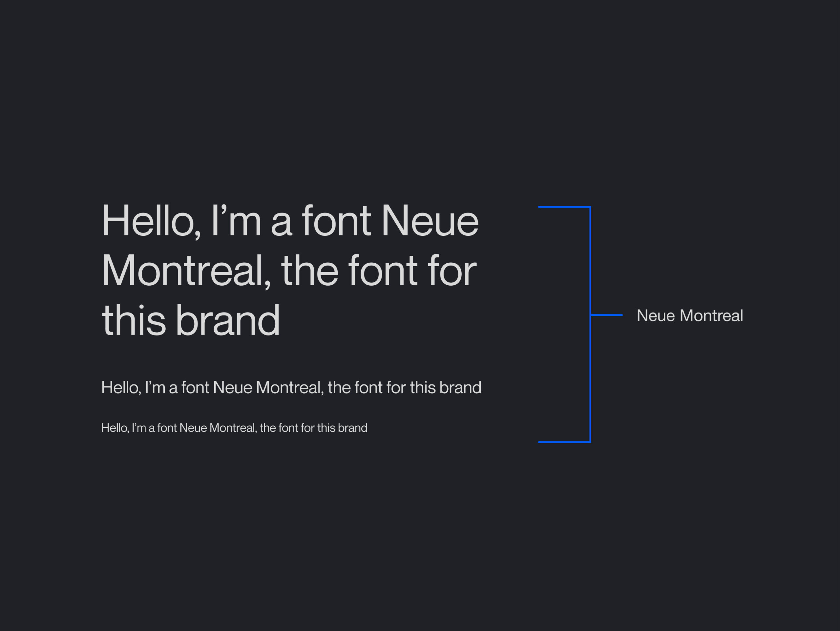Click the large headline starting 'Hello, I'm a font Neue'
The image size is (840, 631).
click(290, 270)
